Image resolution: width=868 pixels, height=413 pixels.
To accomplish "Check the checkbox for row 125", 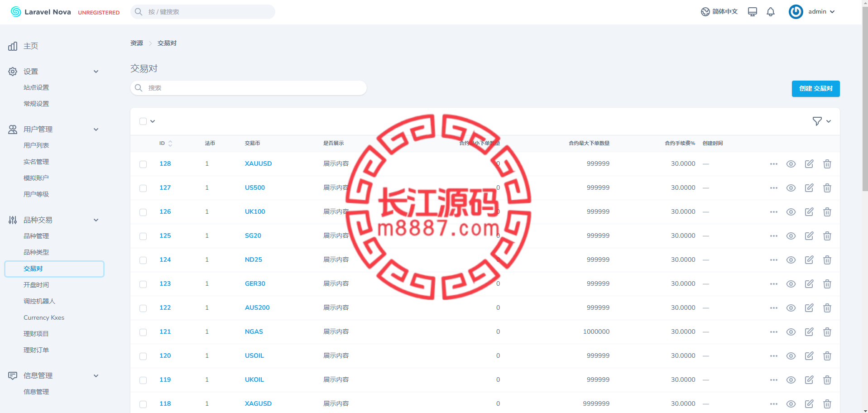I will 143,236.
